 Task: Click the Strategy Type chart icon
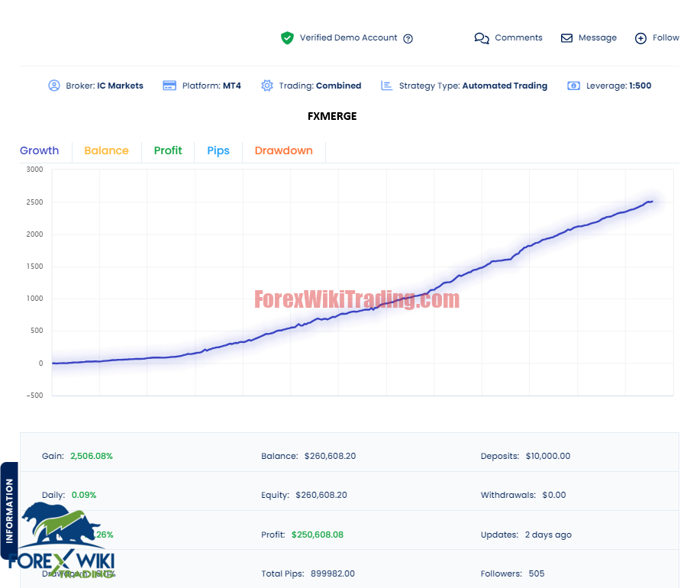(x=386, y=86)
